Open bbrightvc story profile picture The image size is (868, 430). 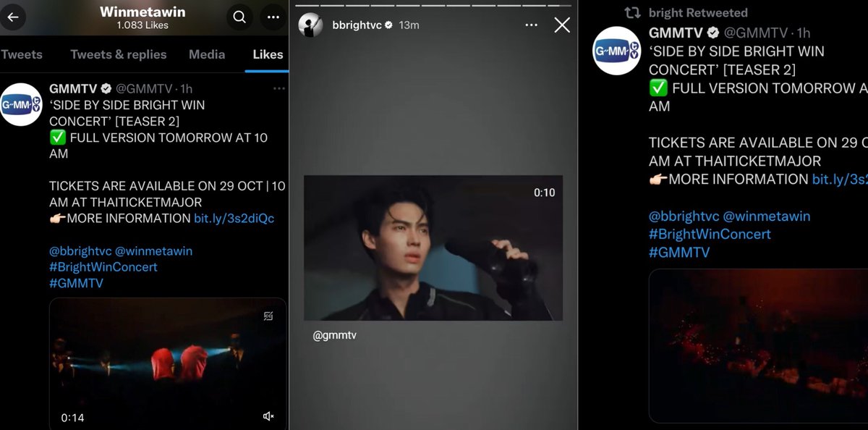pos(311,25)
